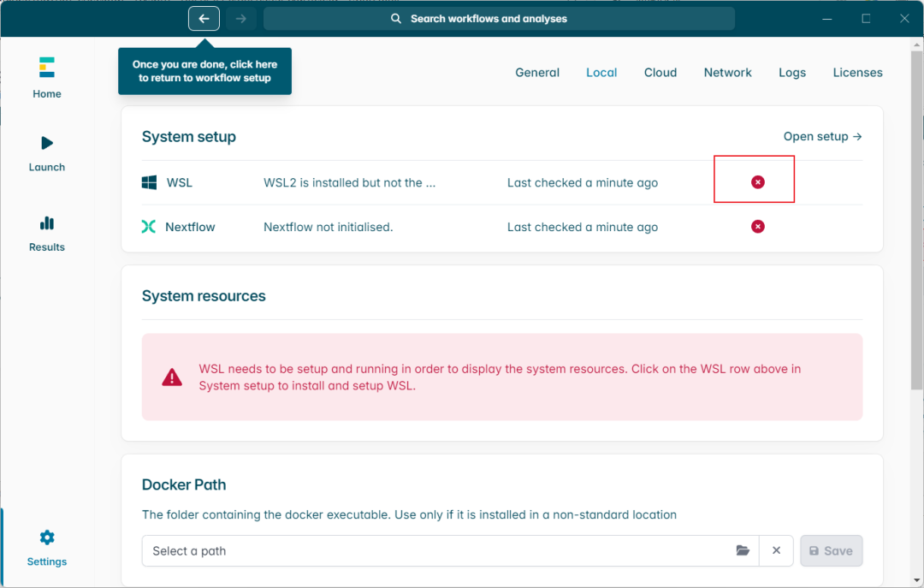The image size is (924, 588).
Task: Select the Licenses tab
Action: click(857, 73)
